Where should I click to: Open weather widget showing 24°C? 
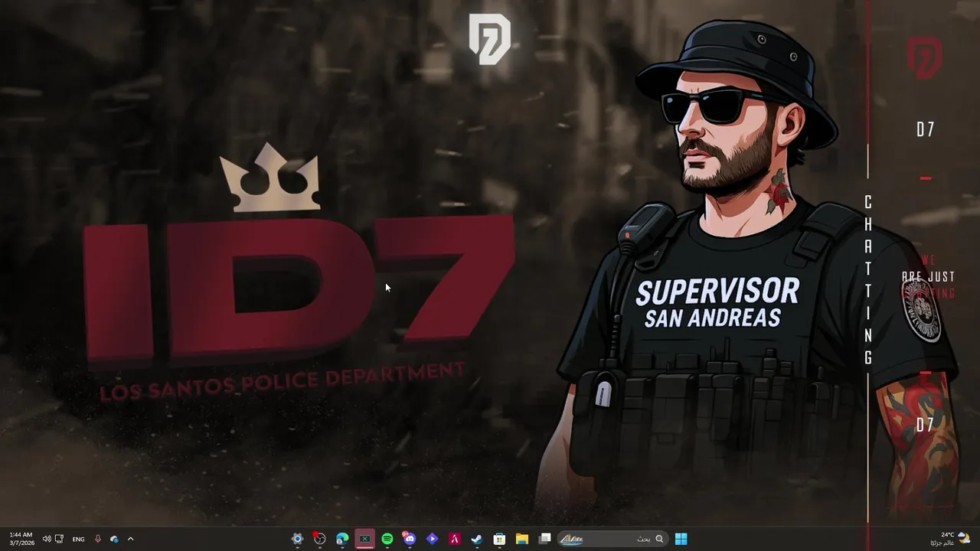(949, 539)
